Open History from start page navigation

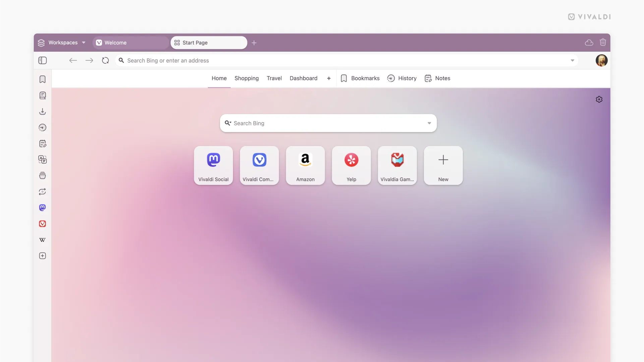402,78
